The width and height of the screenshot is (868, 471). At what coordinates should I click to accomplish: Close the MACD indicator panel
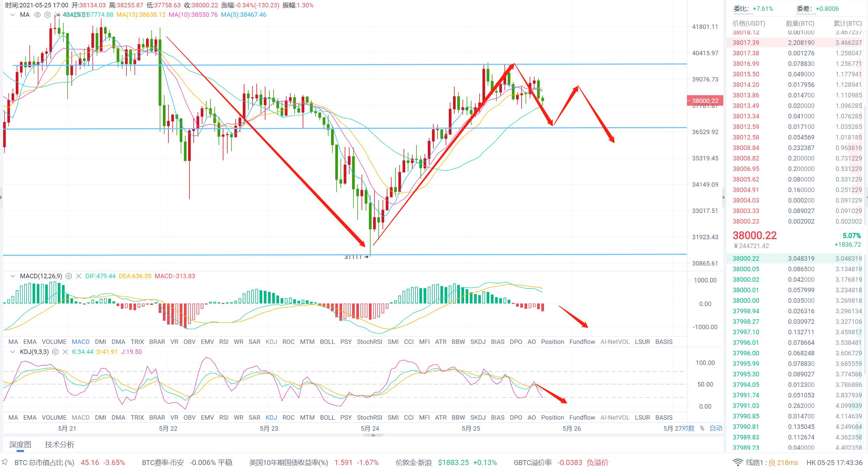tap(78, 276)
